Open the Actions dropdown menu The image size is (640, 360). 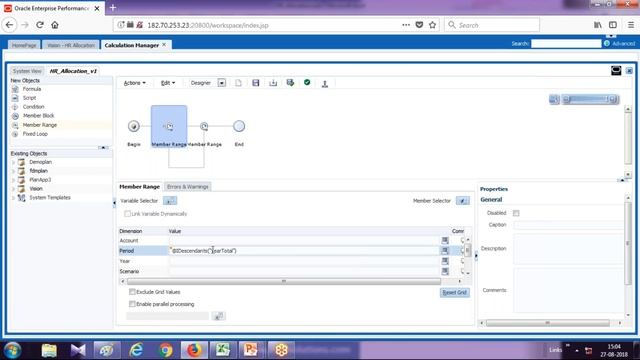[134, 83]
